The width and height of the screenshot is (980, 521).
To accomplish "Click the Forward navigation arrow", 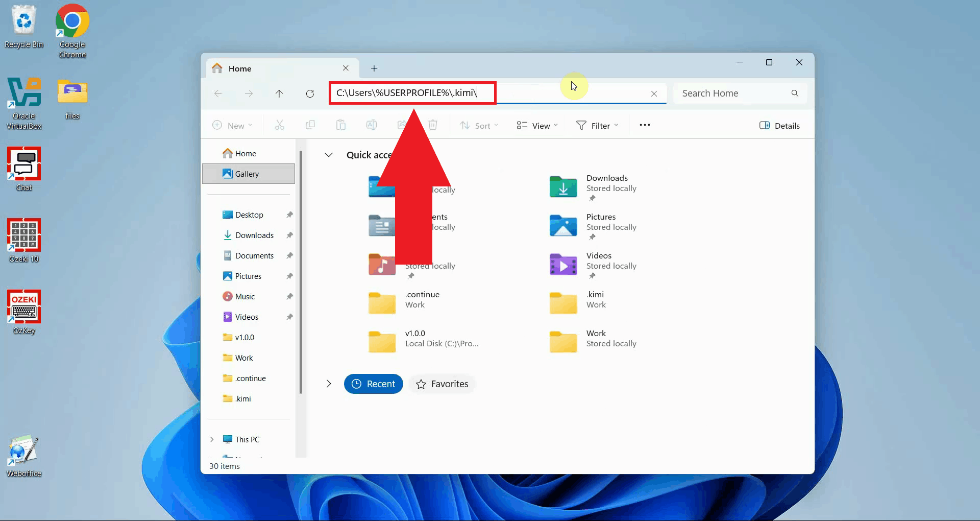I will [249, 93].
